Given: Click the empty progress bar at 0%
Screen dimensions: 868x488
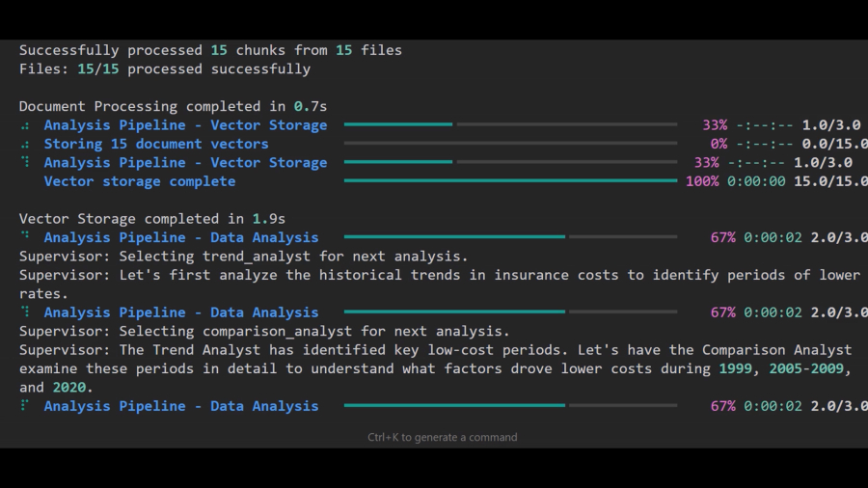Looking at the screenshot, I should 510,144.
